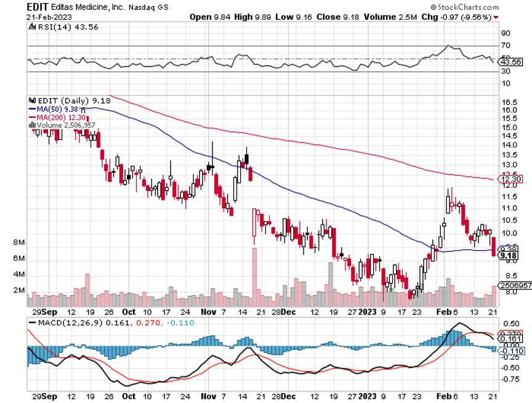
Task: Click the candlestick icon before EDIT (Daily)
Action: coord(32,100)
